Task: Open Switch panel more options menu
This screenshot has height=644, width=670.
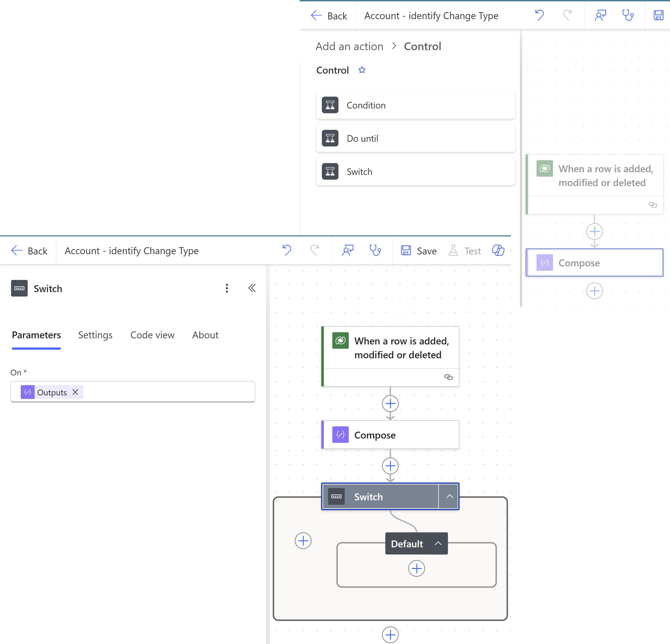Action: [x=227, y=288]
